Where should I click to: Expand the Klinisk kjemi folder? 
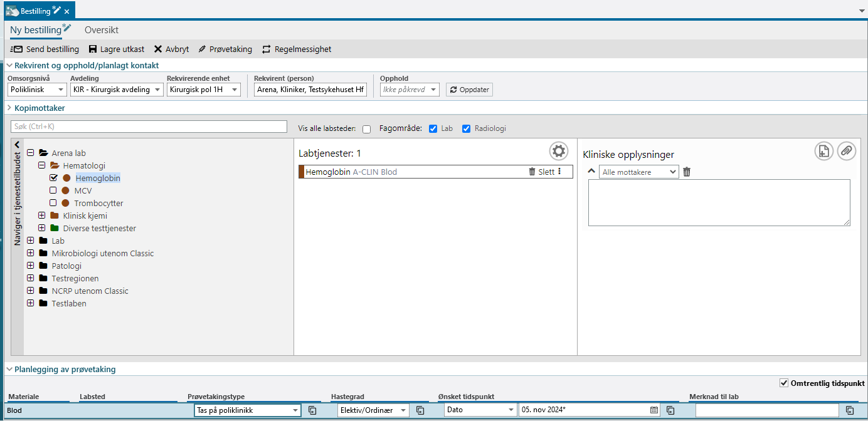42,216
